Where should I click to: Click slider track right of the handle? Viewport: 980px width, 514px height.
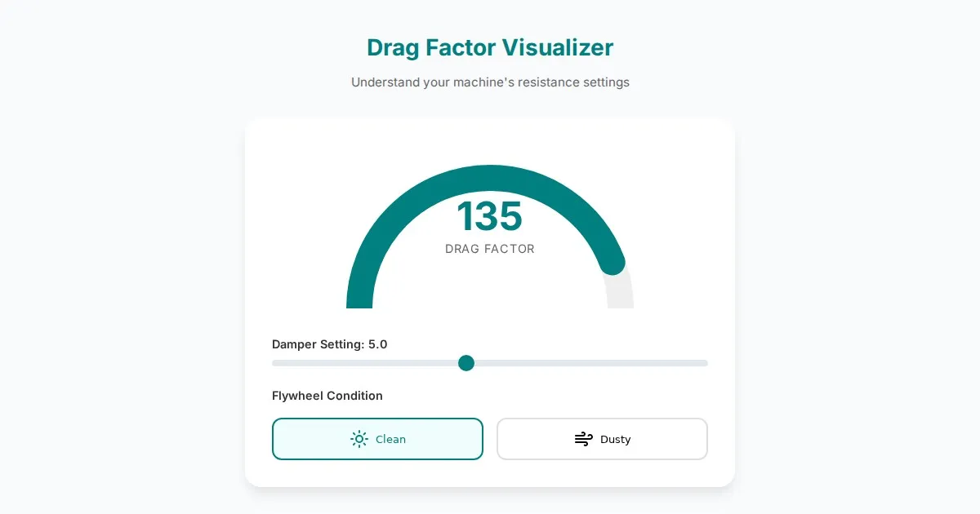[588, 363]
